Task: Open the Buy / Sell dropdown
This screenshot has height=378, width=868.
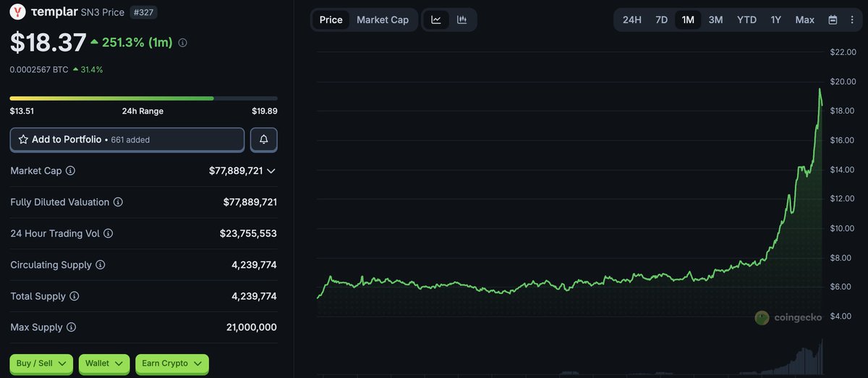Action: pos(41,364)
